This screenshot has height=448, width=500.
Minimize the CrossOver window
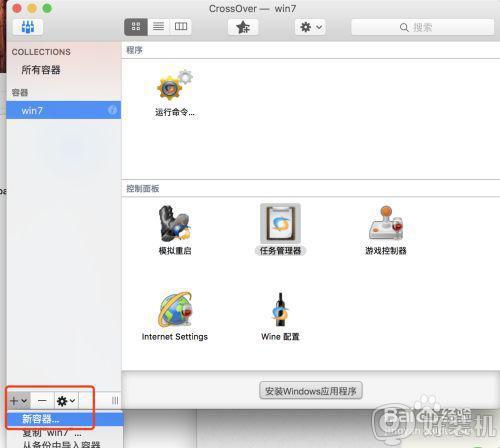(x=32, y=8)
